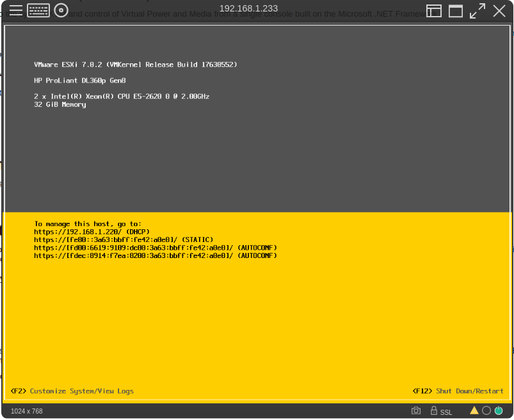514x420 pixels.
Task: Enter full screen using diagonal arrows icon
Action: [x=478, y=11]
